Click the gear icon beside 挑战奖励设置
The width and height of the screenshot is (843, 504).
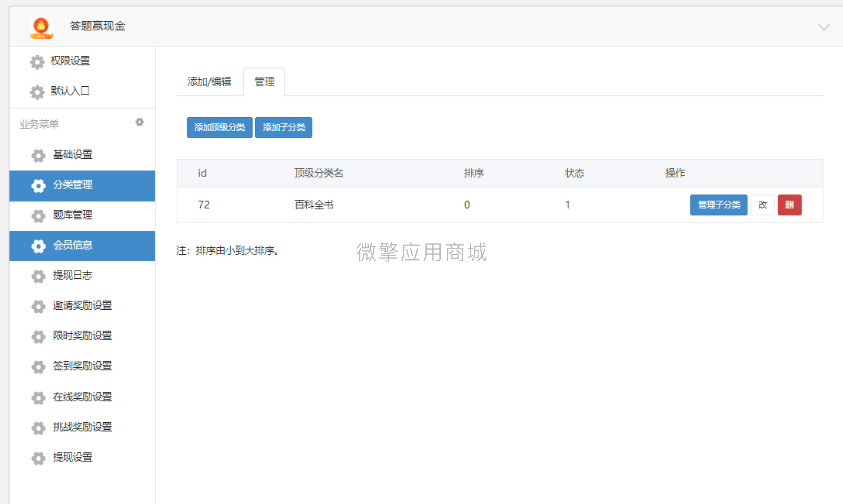click(38, 428)
